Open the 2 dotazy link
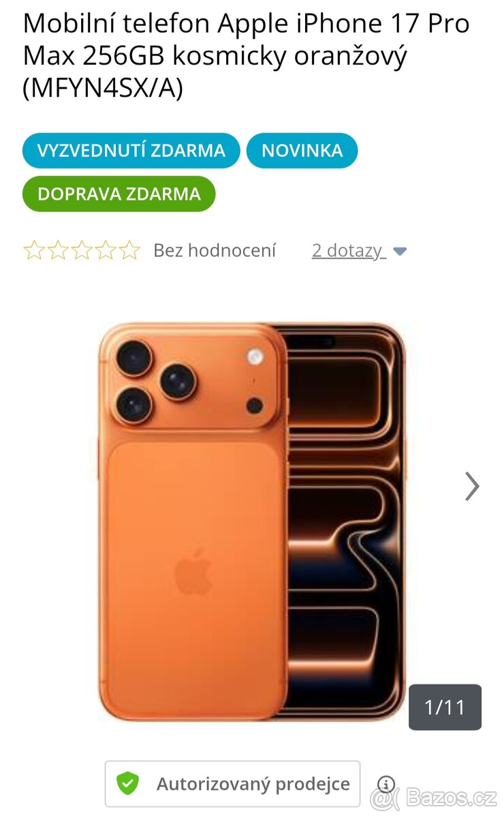 (349, 250)
